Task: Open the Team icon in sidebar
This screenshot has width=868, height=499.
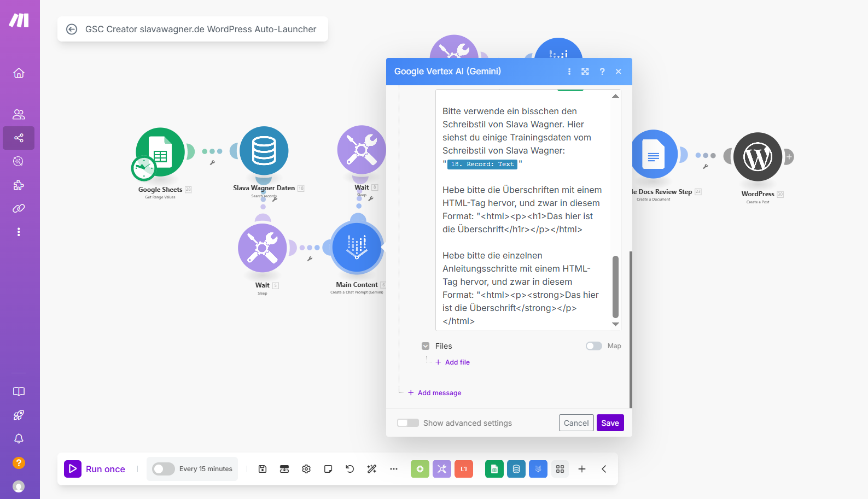Action: (x=19, y=114)
